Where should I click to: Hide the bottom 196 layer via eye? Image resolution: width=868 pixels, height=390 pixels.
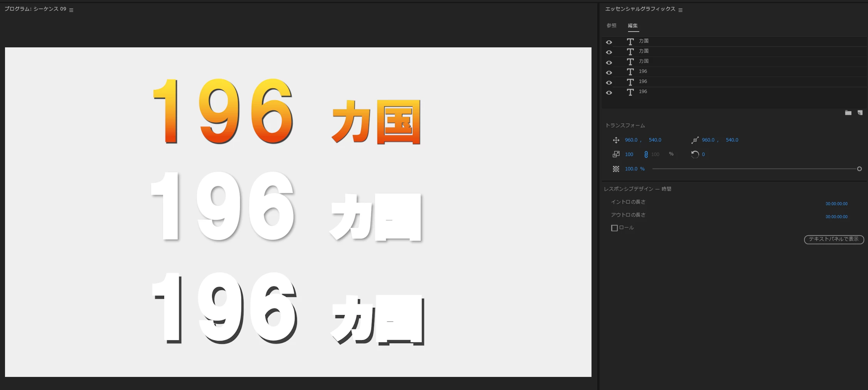[x=609, y=93]
